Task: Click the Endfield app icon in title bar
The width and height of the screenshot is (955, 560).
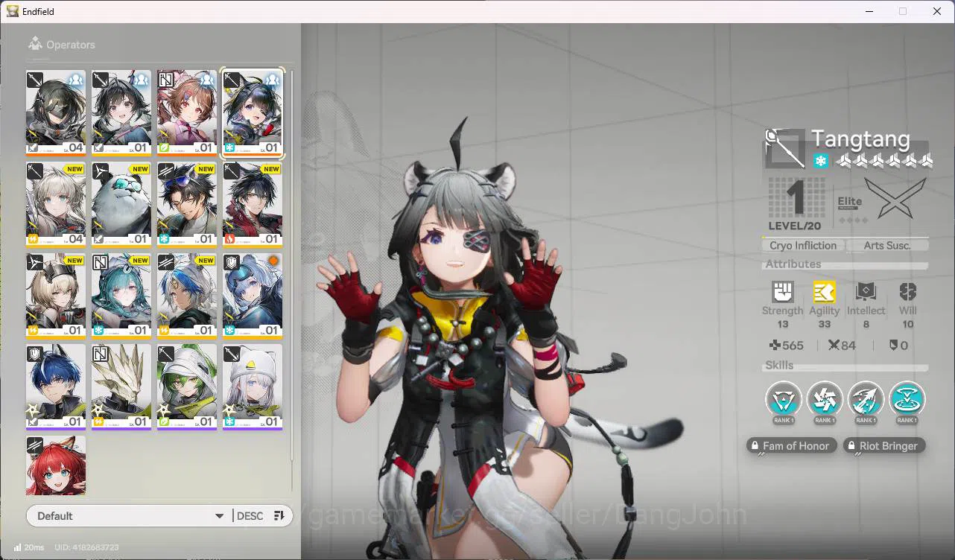Action: pos(13,11)
